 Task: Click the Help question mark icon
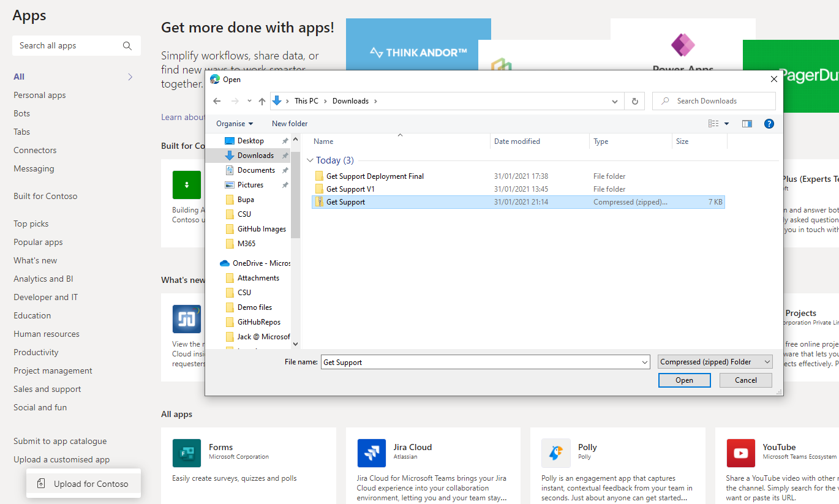tap(769, 124)
